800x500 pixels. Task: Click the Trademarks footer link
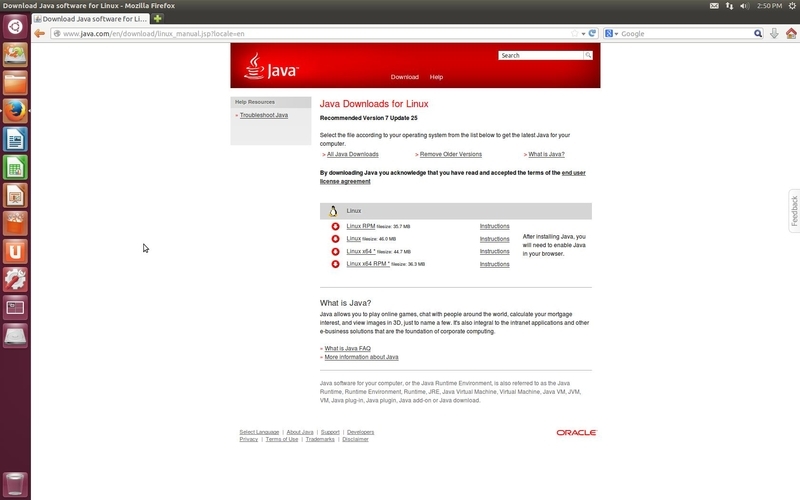coord(320,439)
